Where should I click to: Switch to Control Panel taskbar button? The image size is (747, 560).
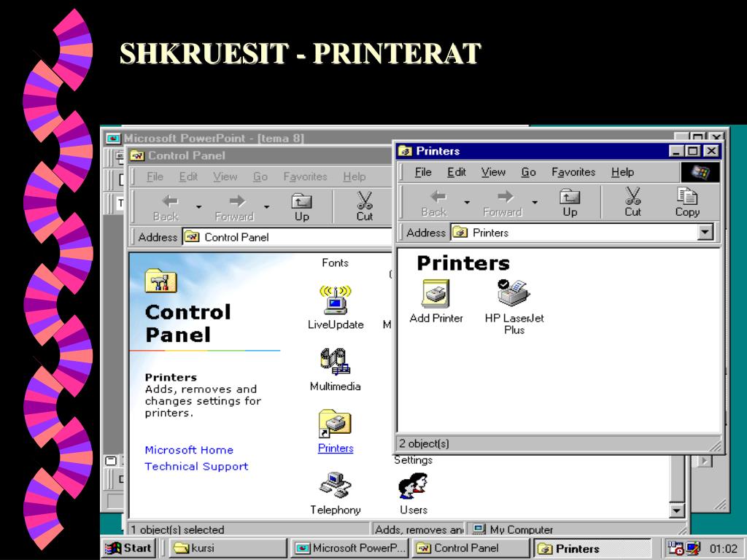point(471,548)
